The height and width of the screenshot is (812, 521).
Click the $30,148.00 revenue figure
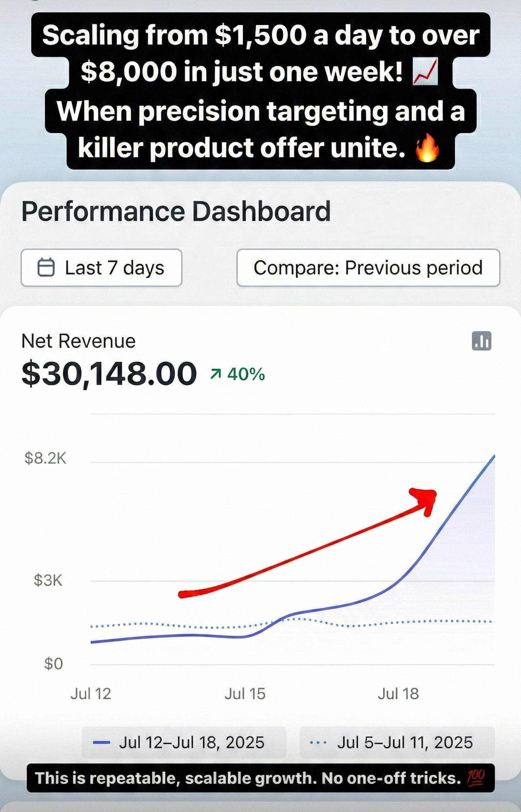pos(108,374)
